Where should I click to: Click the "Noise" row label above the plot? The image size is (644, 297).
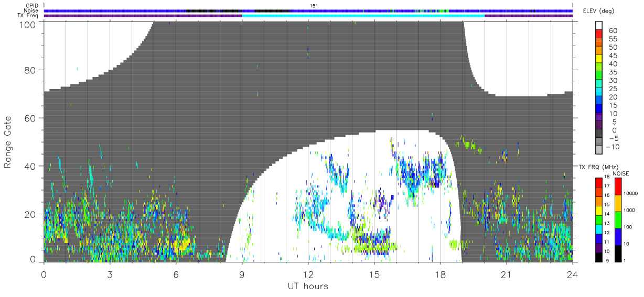[x=30, y=10]
